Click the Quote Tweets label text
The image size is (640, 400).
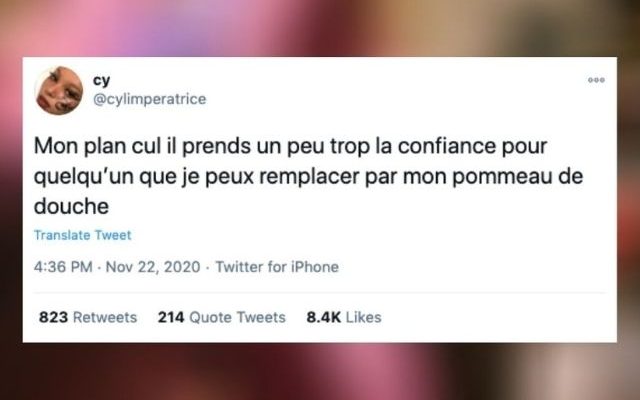[x=238, y=317]
